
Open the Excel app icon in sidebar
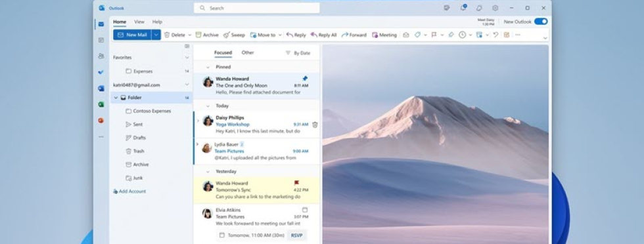[101, 104]
